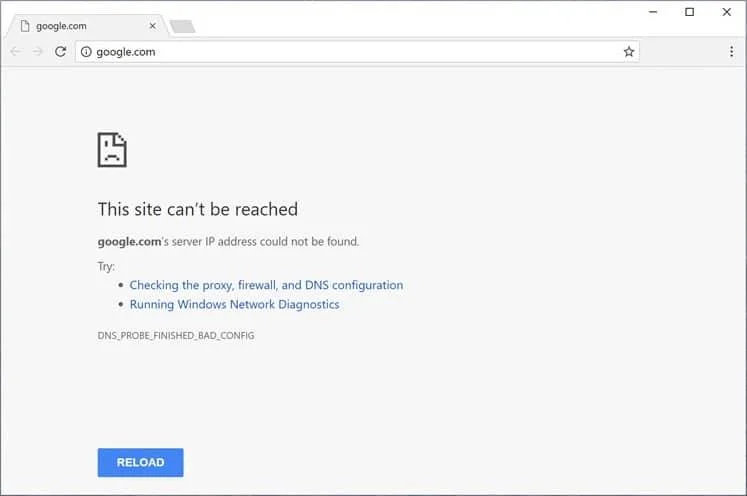Close the browser window
Screen dimensions: 747x496
tap(727, 12)
